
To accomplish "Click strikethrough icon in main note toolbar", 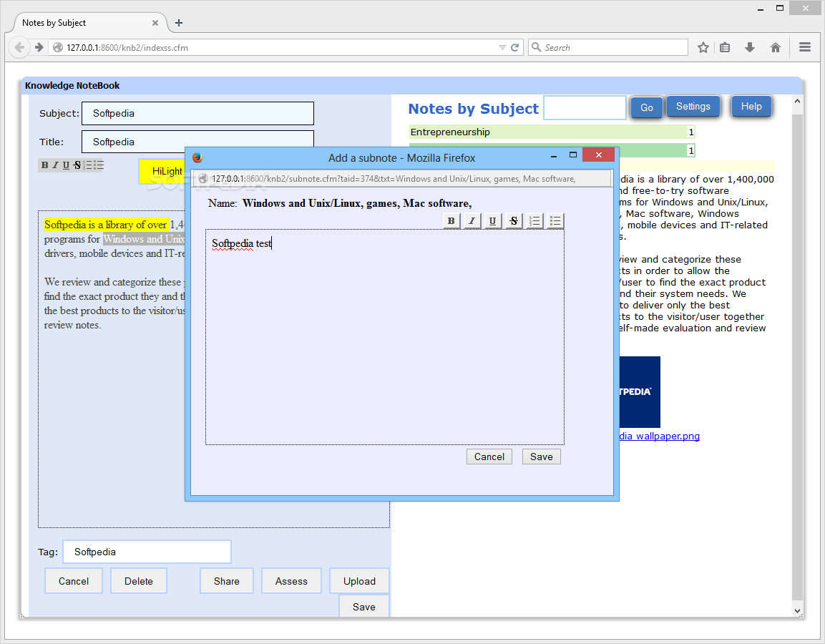I will coord(77,165).
